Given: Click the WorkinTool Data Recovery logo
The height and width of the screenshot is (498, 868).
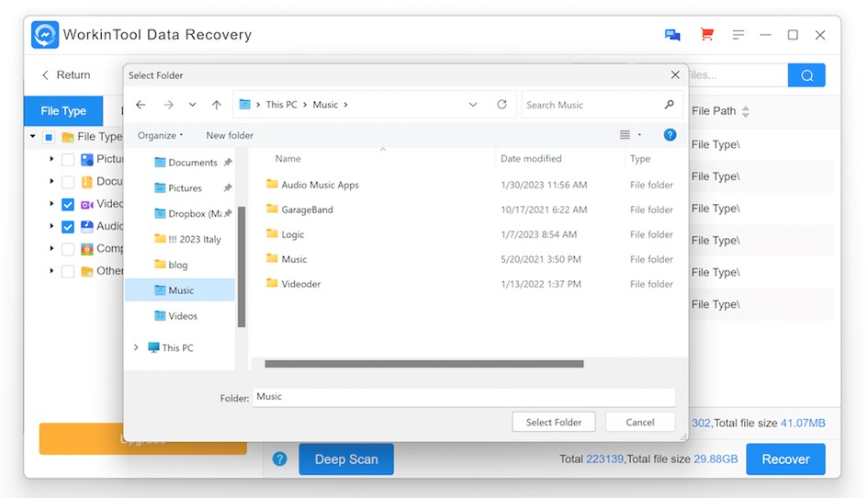Looking at the screenshot, I should coord(45,35).
